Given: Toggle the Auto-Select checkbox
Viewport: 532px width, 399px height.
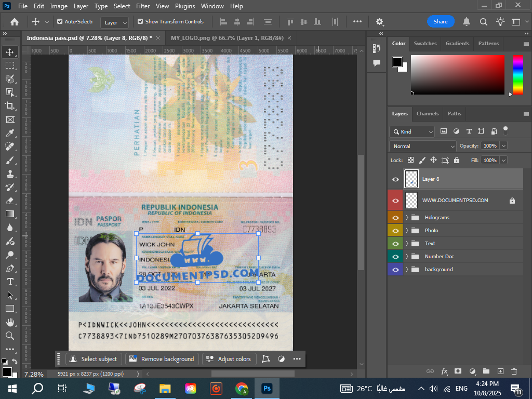Looking at the screenshot, I should pos(60,22).
